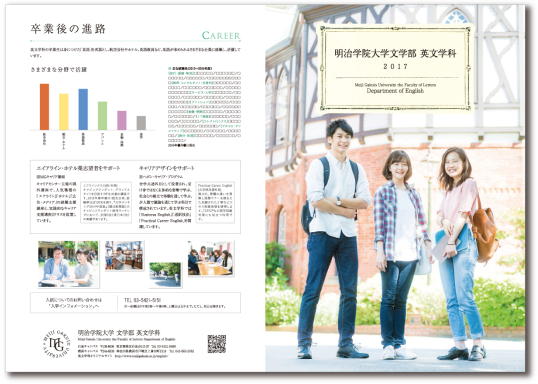Click the QR code at page bottom
Screen dimensions: 538x384
tap(217, 344)
